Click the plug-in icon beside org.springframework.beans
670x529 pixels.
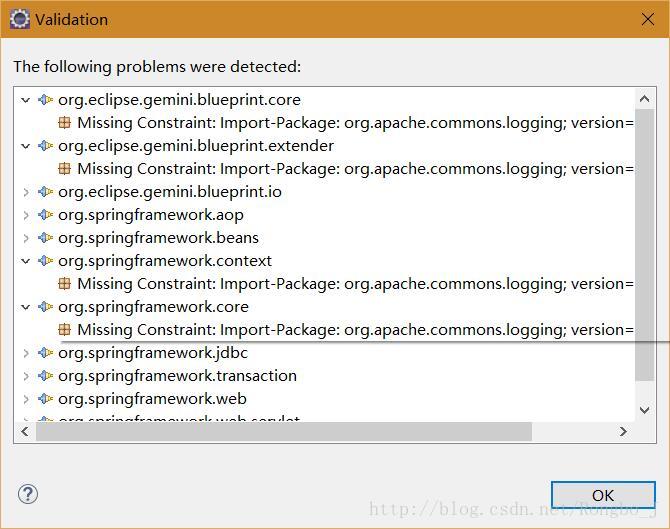tap(45, 238)
